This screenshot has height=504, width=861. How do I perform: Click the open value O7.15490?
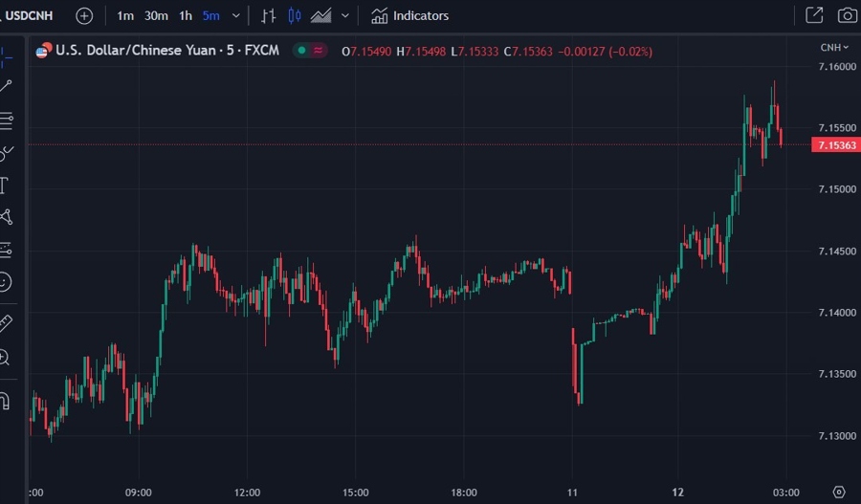click(366, 52)
